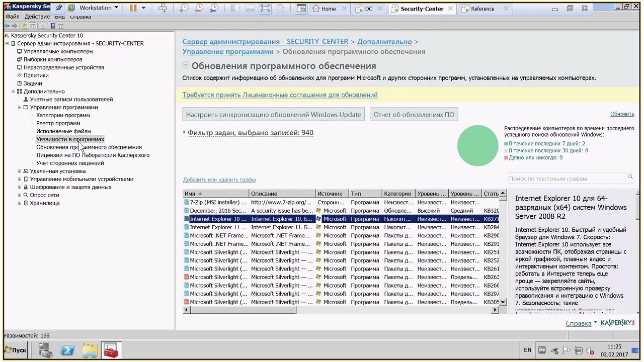Expand the Удаленная установка tree node
The width and height of the screenshot is (644, 362).
pyautogui.click(x=20, y=171)
